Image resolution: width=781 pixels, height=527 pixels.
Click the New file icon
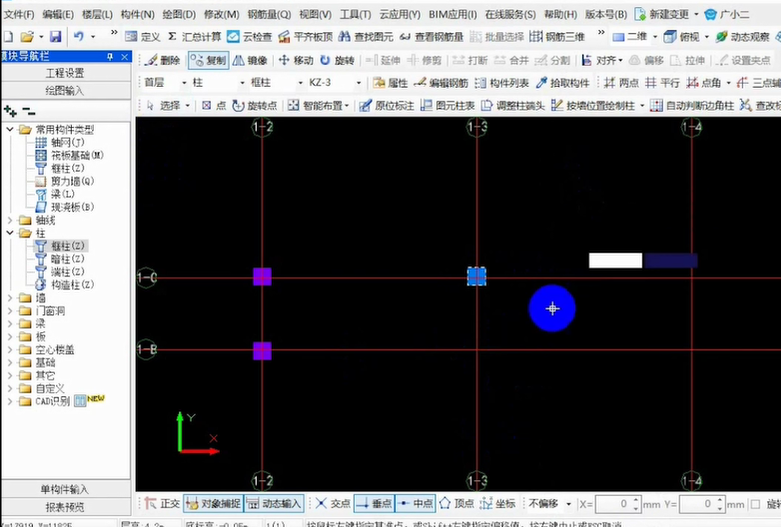[x=8, y=36]
